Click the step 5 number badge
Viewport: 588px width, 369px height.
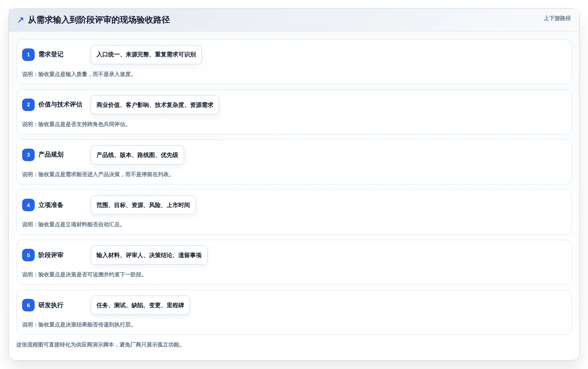pyautogui.click(x=28, y=255)
